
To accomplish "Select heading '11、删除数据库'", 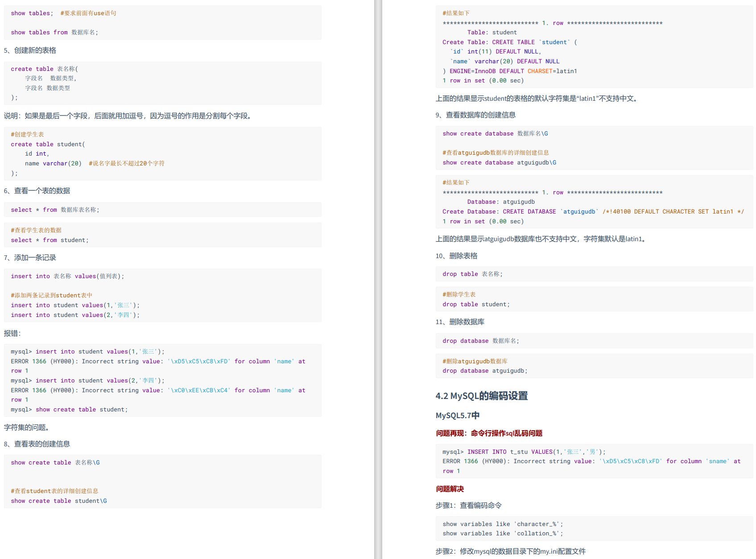I will tap(460, 322).
